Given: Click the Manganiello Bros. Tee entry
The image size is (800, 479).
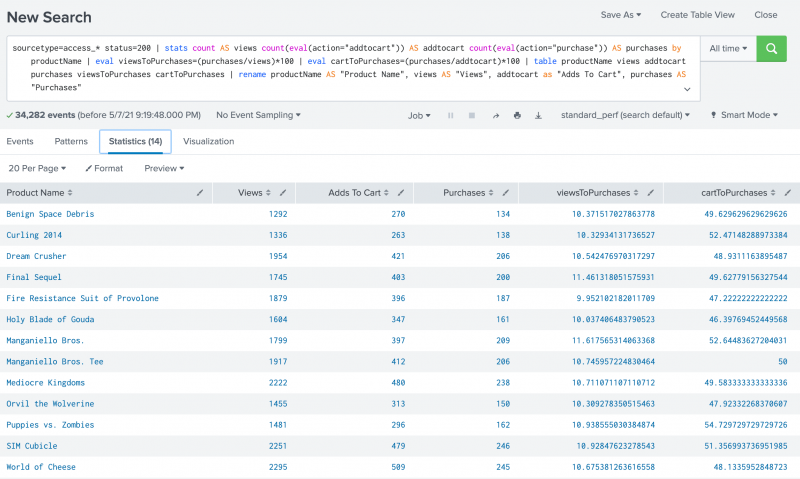Looking at the screenshot, I should 55,362.
